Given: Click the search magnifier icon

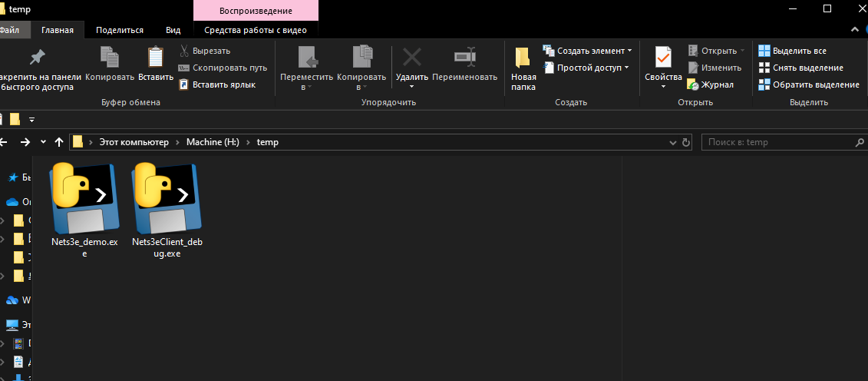Looking at the screenshot, I should [x=860, y=142].
